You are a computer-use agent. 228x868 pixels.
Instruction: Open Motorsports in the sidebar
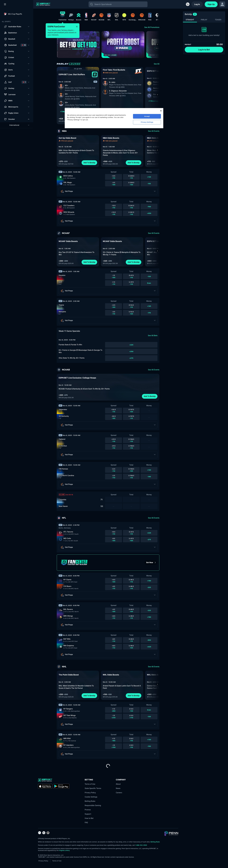pos(17,107)
